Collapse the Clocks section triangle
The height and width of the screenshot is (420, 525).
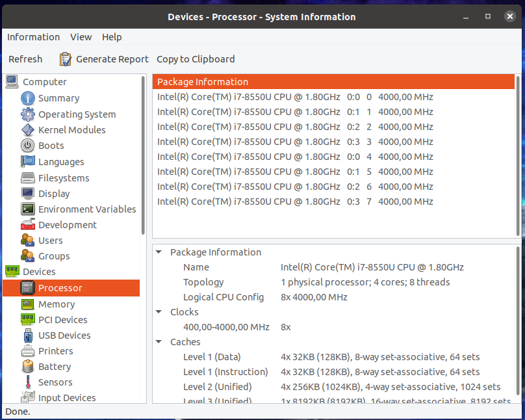coord(159,312)
